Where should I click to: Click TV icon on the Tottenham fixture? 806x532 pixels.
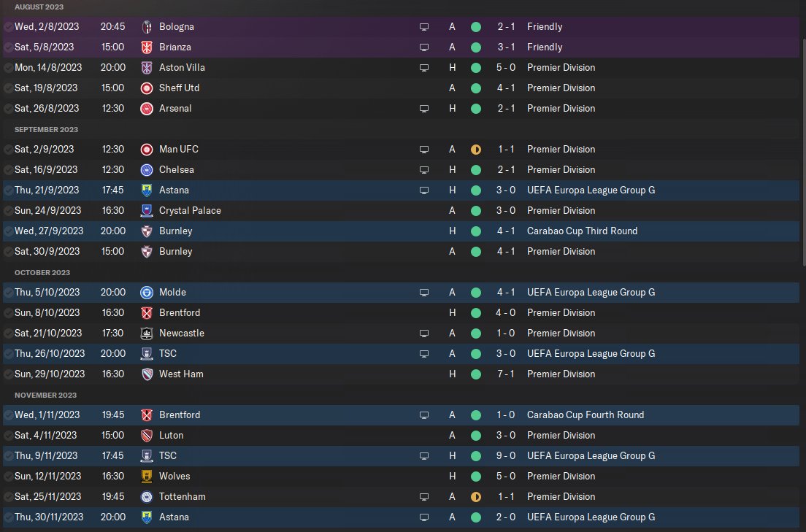tap(423, 496)
